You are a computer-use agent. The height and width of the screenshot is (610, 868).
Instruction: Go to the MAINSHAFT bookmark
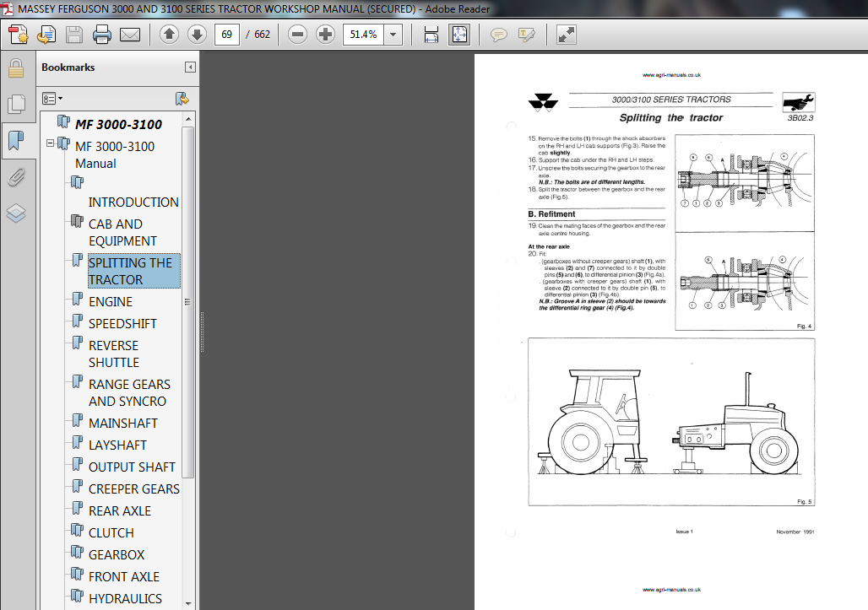(x=123, y=423)
